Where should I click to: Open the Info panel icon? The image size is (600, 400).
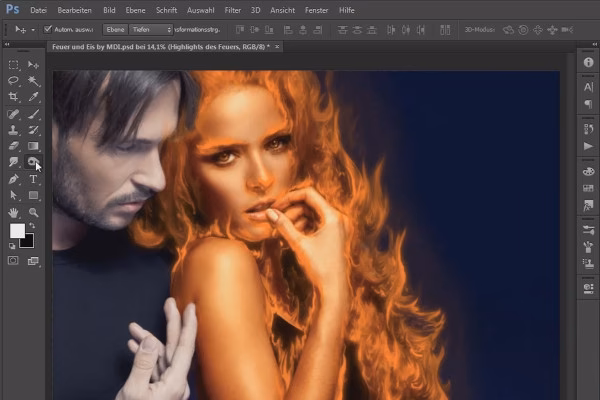(x=588, y=63)
